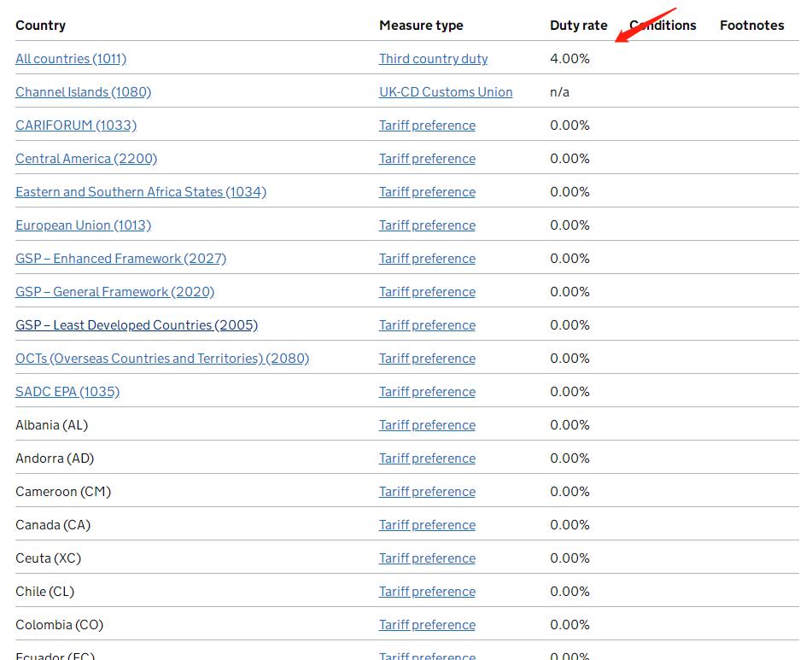Open the European Union (1013) link
The width and height of the screenshot is (812, 660).
(x=84, y=225)
